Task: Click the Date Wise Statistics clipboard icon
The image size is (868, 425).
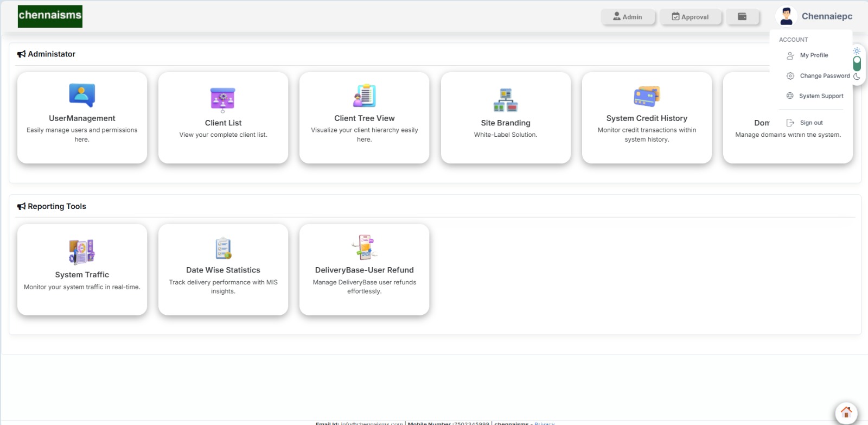Action: pos(223,248)
